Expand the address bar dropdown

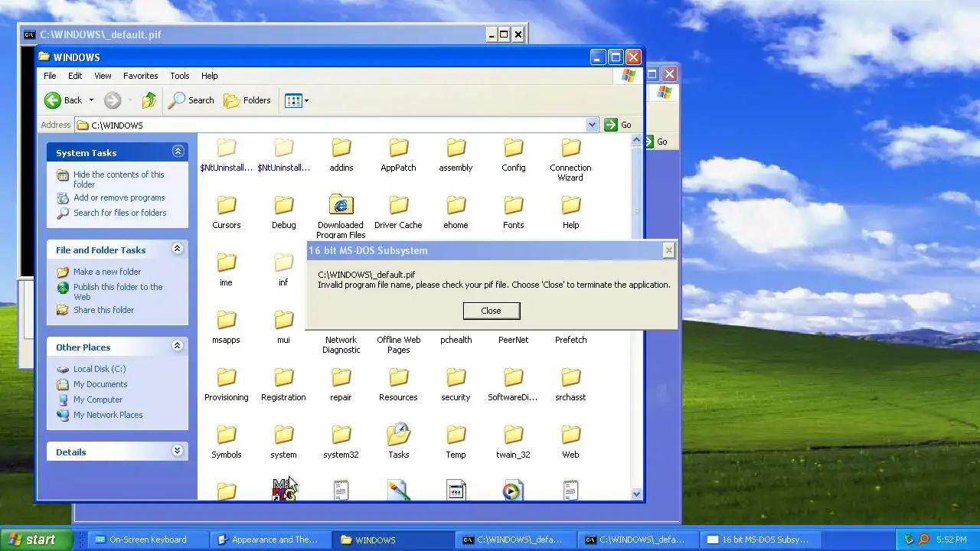[x=592, y=125]
